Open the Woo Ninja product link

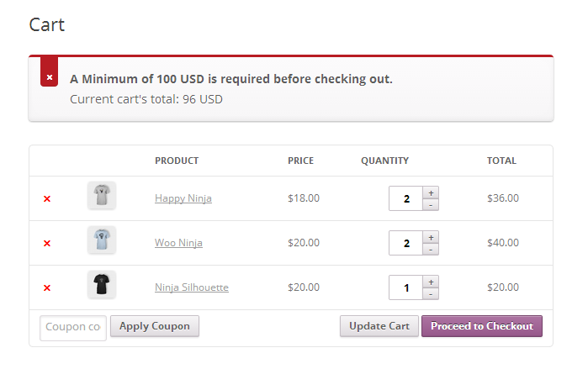pyautogui.click(x=178, y=243)
